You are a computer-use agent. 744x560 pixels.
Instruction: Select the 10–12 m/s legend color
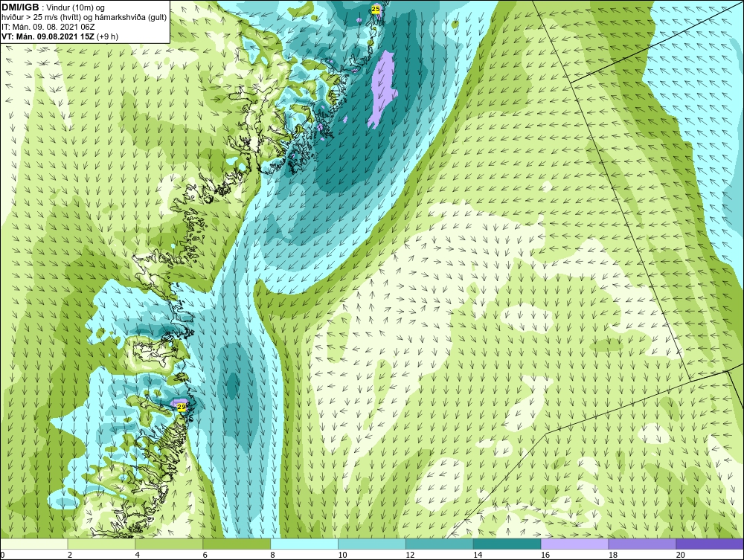pos(372,544)
